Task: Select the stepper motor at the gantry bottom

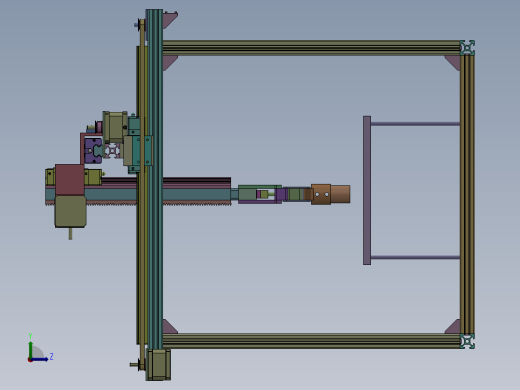Action: click(158, 364)
